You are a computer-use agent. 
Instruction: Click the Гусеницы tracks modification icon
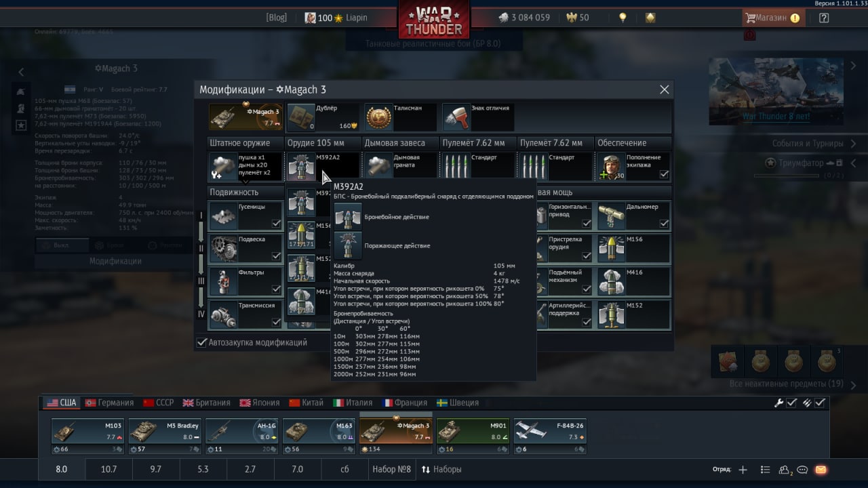coord(223,216)
